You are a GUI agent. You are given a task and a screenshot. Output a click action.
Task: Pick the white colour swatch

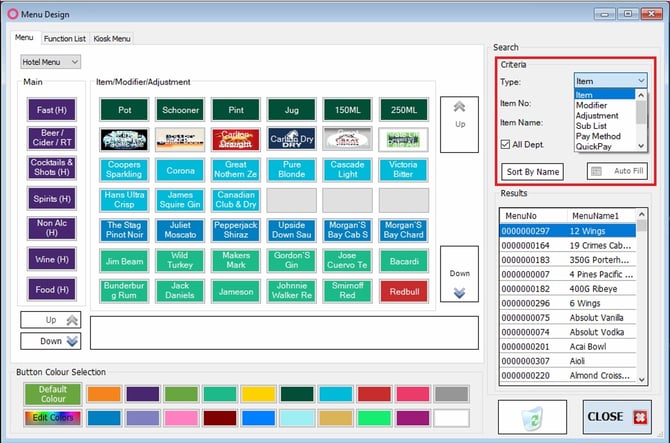pyautogui.click(x=451, y=418)
